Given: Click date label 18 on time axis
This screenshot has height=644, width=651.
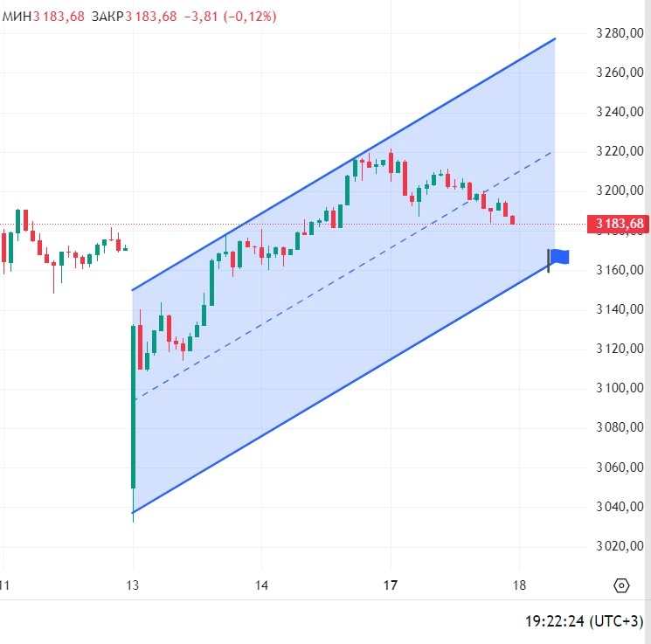Looking at the screenshot, I should [519, 585].
